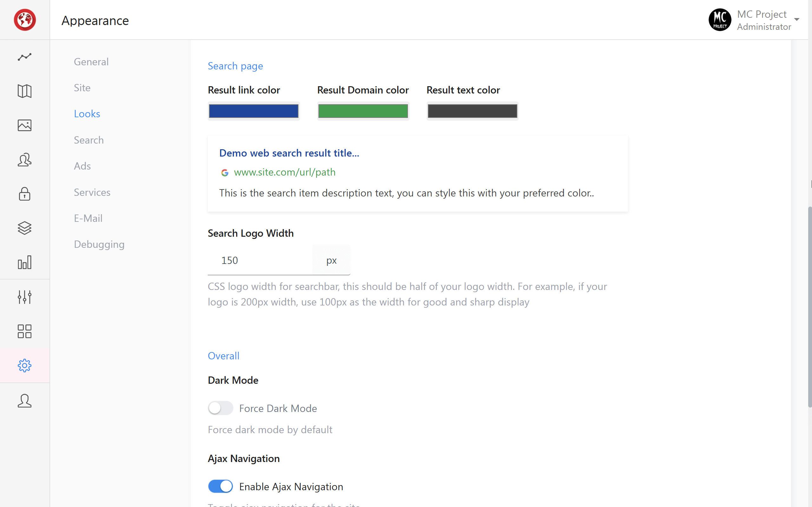
Task: Click the Demo web search result title link
Action: click(x=289, y=153)
